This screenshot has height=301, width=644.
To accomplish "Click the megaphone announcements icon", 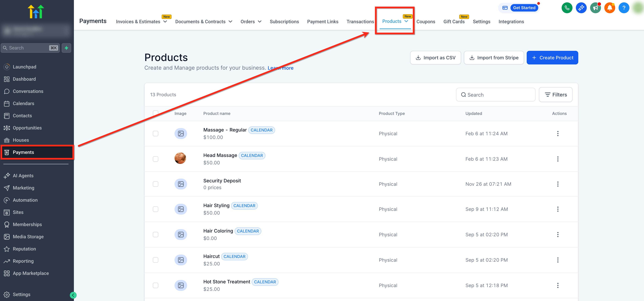I will coord(595,8).
